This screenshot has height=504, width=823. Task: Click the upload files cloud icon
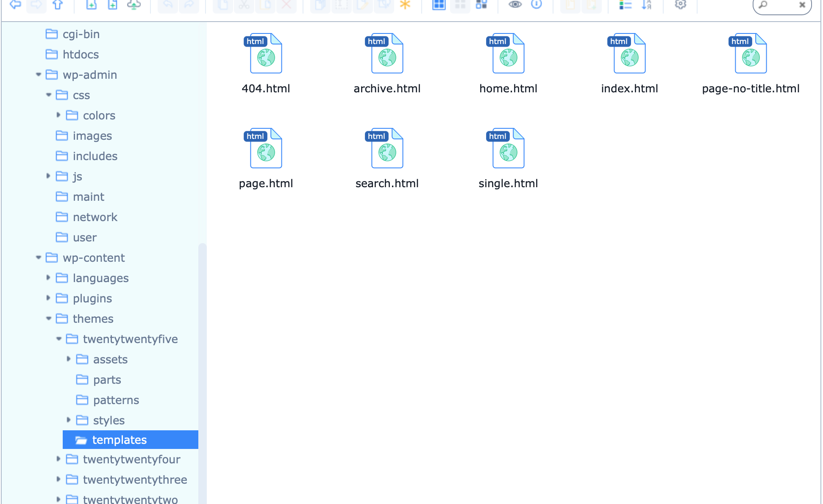(x=133, y=5)
